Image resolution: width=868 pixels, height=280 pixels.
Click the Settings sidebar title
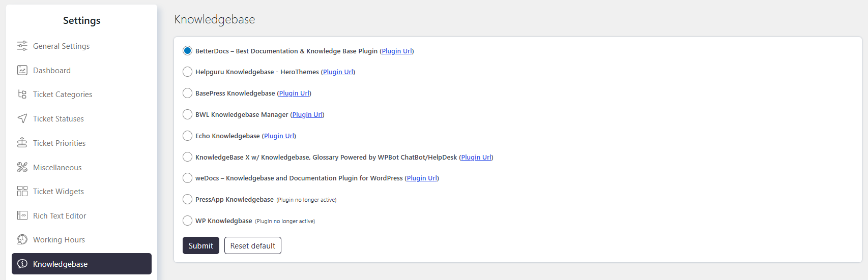[81, 20]
